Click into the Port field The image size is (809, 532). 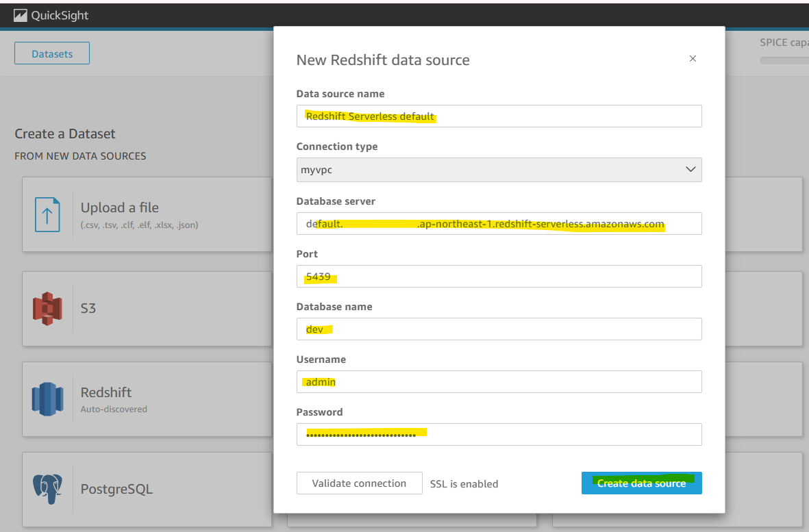click(499, 277)
